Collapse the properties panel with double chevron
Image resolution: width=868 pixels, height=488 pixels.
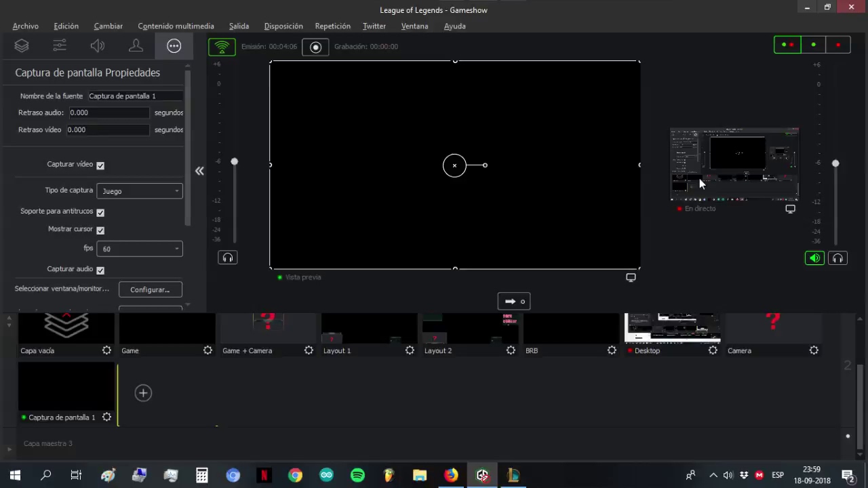pos(199,171)
